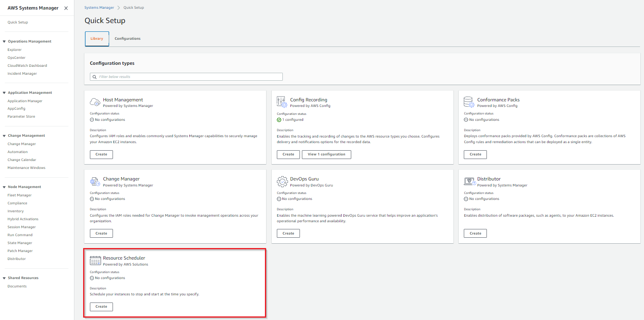
Task: Create a Host Management configuration
Action: (x=101, y=154)
